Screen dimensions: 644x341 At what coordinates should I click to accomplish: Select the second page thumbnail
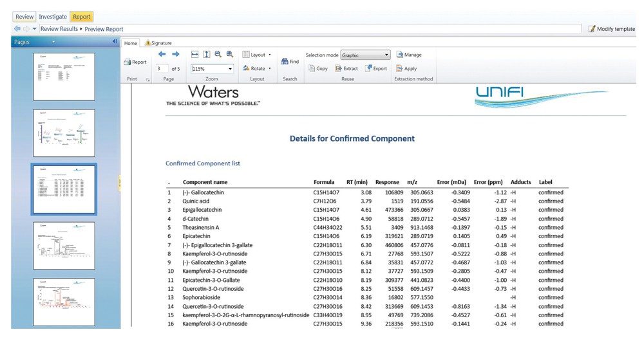[64, 133]
